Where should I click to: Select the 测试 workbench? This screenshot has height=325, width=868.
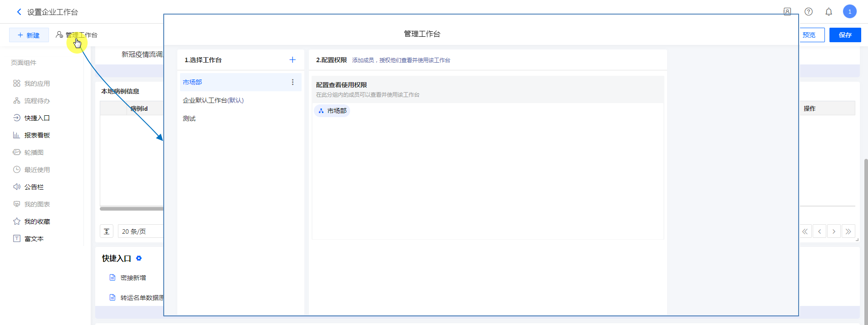[x=189, y=118]
